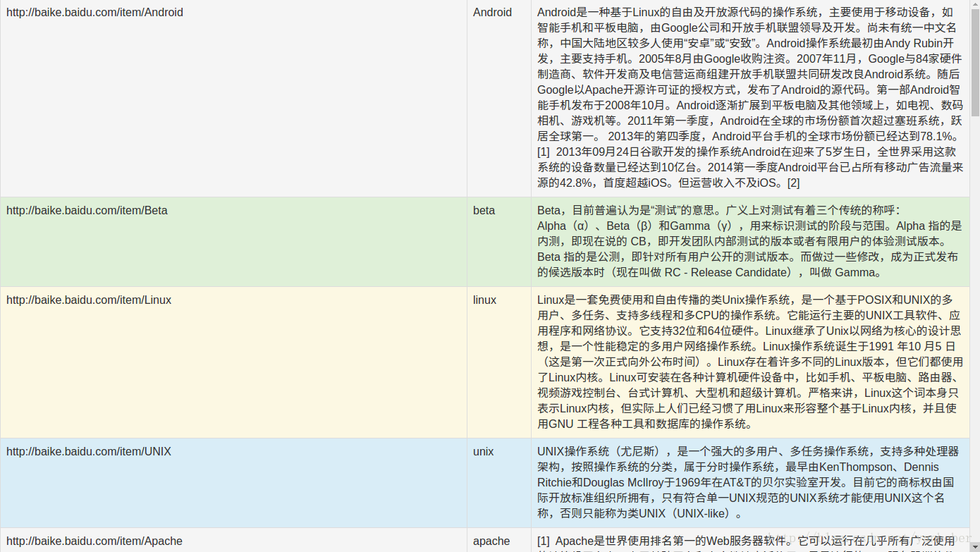The width and height of the screenshot is (980, 552).
Task: Select the 'linux' title cell
Action: tap(499, 362)
